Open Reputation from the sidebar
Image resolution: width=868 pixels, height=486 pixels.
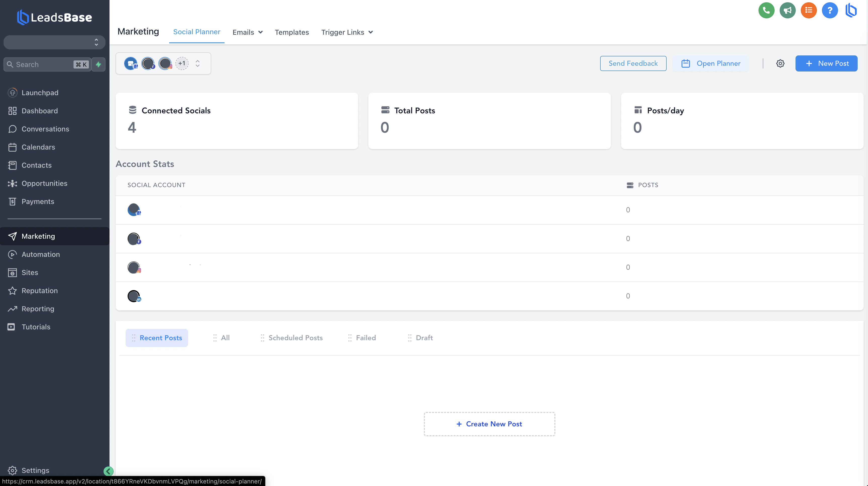click(40, 291)
